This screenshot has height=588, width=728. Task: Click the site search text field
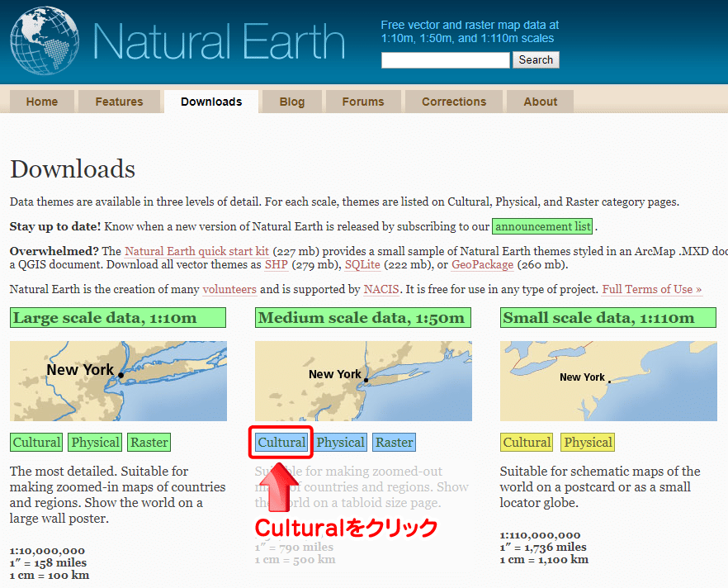[445, 60]
